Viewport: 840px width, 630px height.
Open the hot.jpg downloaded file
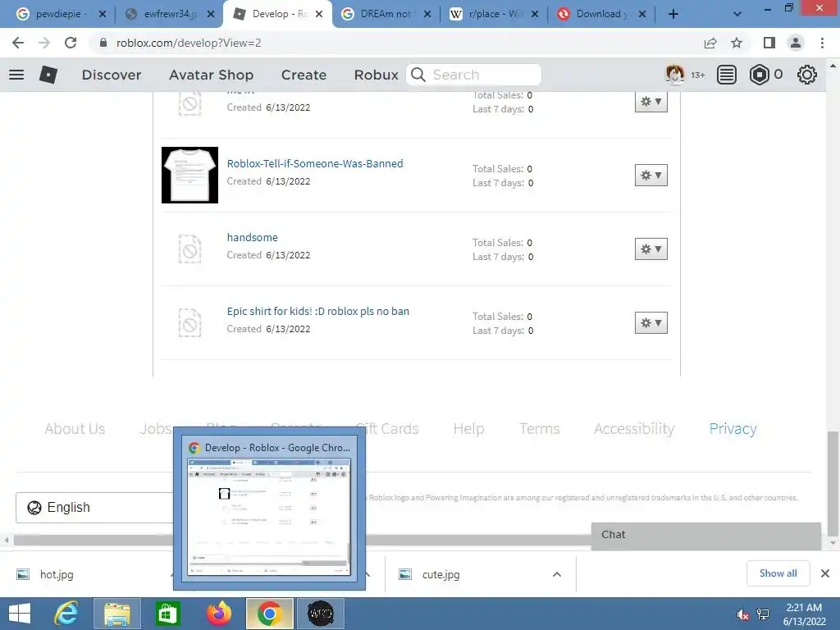57,574
